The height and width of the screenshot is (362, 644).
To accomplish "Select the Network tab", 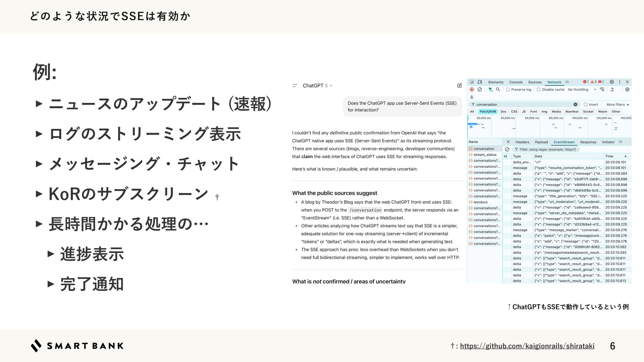I will (554, 82).
